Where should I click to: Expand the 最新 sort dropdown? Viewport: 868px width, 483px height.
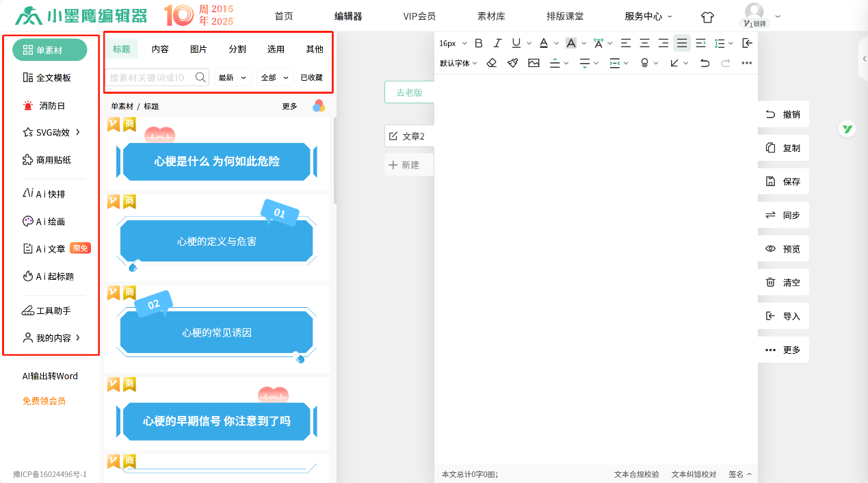[x=233, y=77]
